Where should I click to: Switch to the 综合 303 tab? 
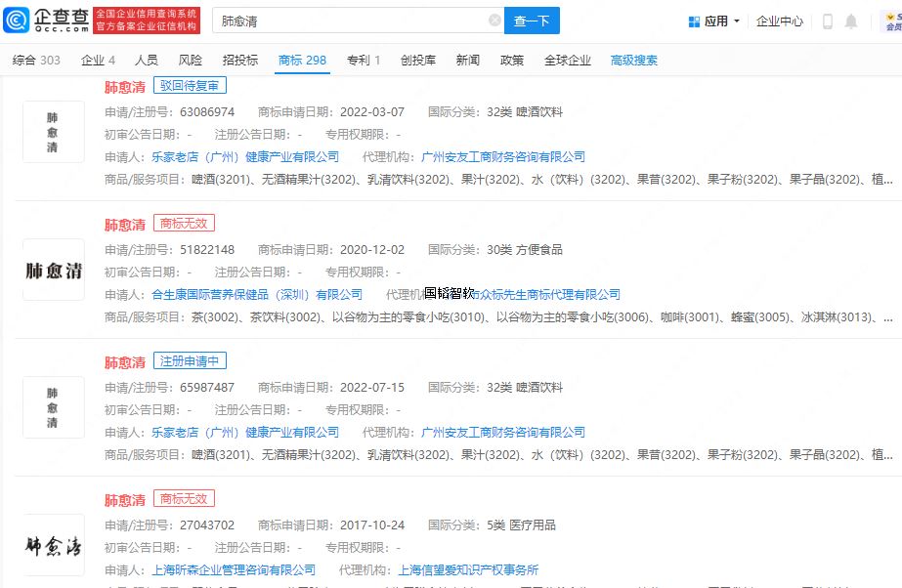coord(35,60)
